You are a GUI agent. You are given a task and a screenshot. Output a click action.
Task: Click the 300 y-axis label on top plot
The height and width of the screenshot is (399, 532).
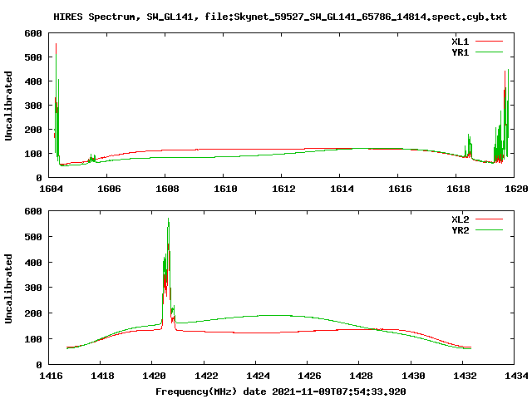[33, 106]
